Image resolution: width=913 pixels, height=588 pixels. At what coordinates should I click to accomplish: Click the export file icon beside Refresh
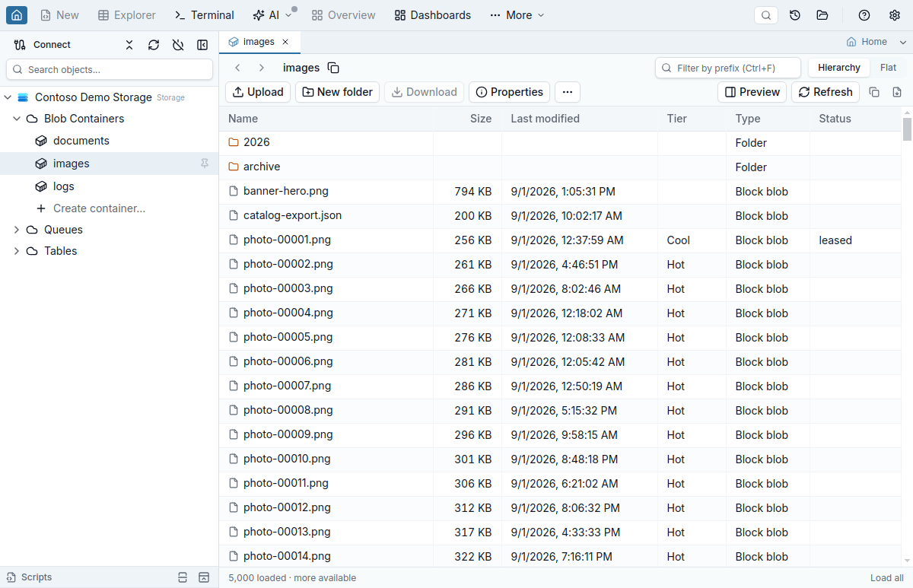tap(897, 92)
